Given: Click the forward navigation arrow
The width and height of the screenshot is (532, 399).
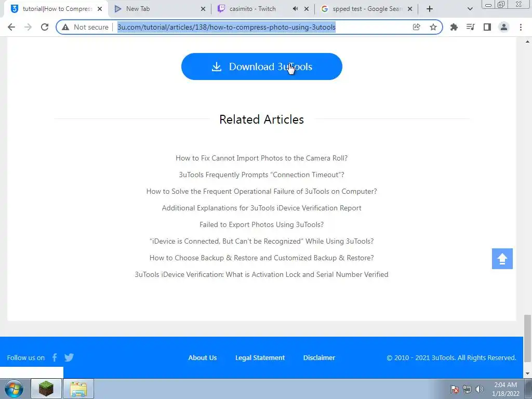Looking at the screenshot, I should [x=28, y=27].
